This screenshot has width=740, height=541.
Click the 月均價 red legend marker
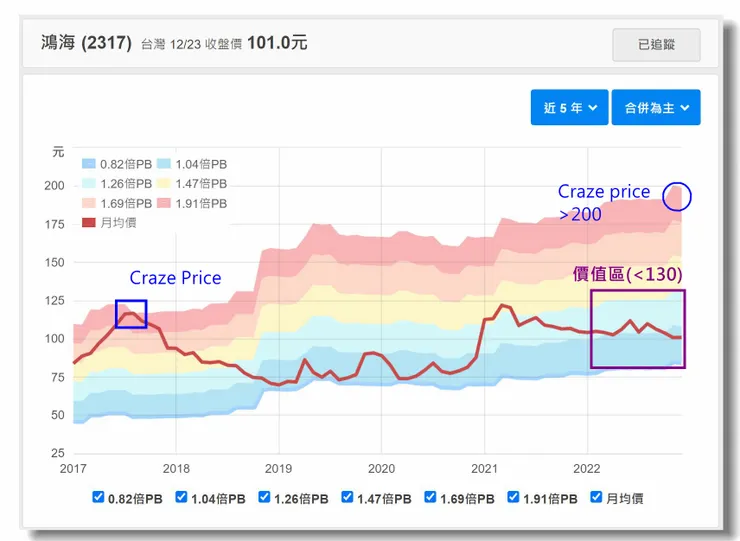pos(89,223)
